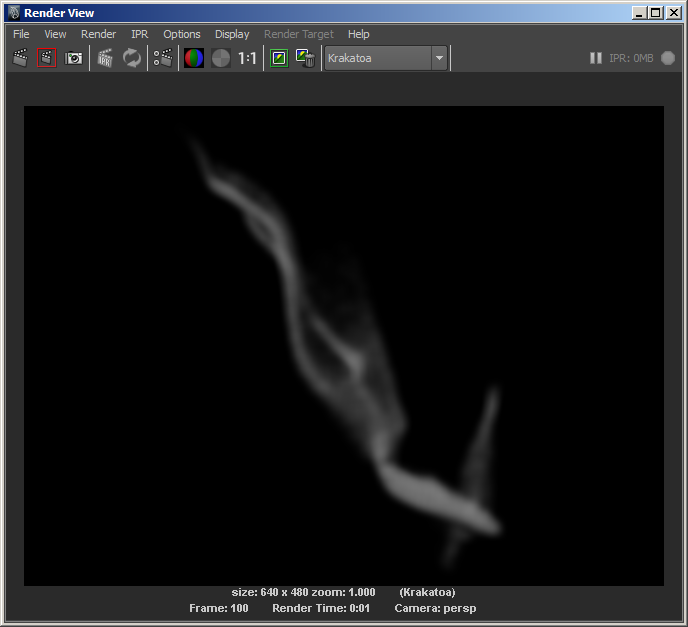Maximize the Render View window
Screen dimensions: 688x627
coord(656,13)
